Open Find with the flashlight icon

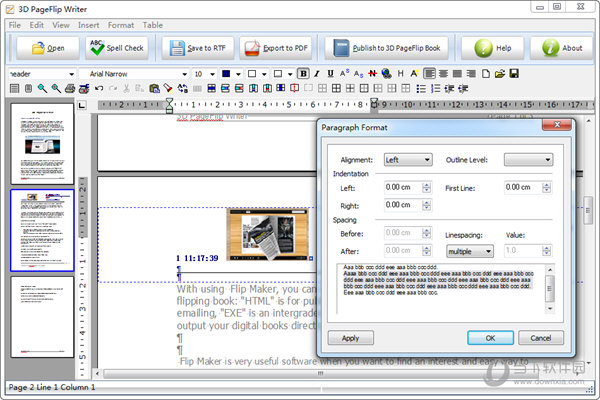pos(168,89)
